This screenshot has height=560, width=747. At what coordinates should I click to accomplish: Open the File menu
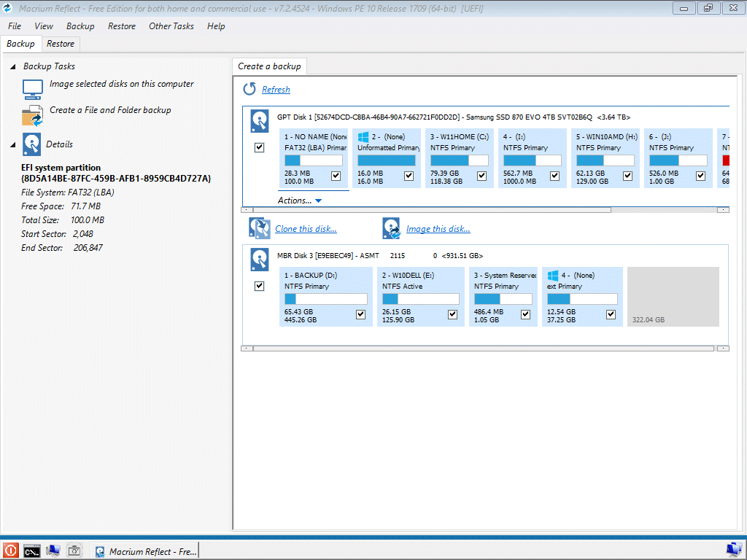coord(15,26)
